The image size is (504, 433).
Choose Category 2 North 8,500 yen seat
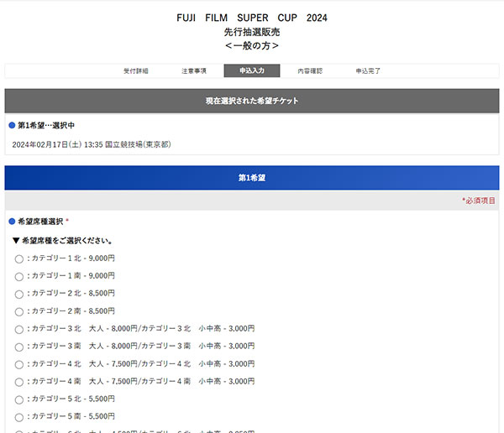(19, 294)
